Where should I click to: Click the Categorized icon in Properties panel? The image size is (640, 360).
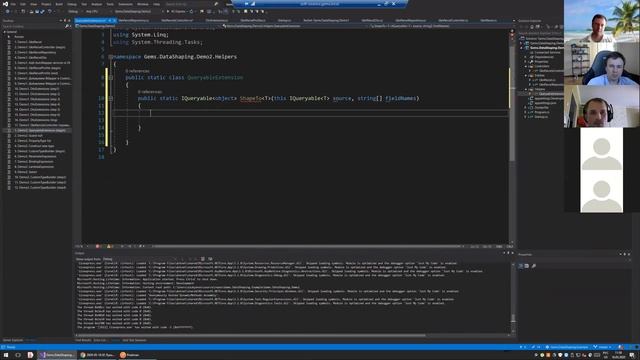coord(521,266)
